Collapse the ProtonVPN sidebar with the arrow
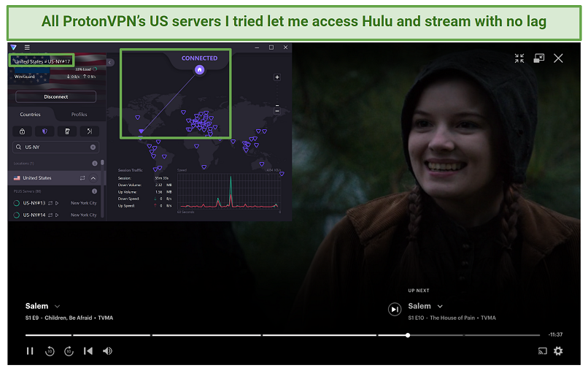The image size is (588, 368). [x=110, y=62]
